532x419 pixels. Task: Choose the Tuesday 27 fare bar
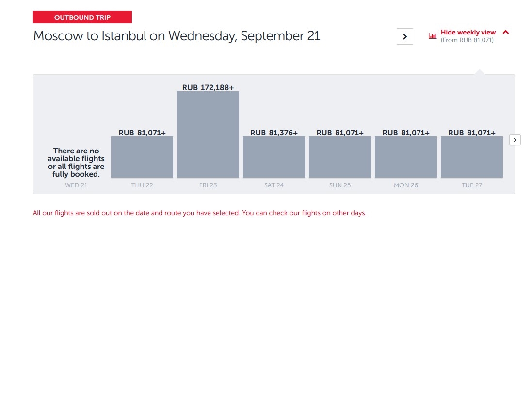(x=472, y=157)
